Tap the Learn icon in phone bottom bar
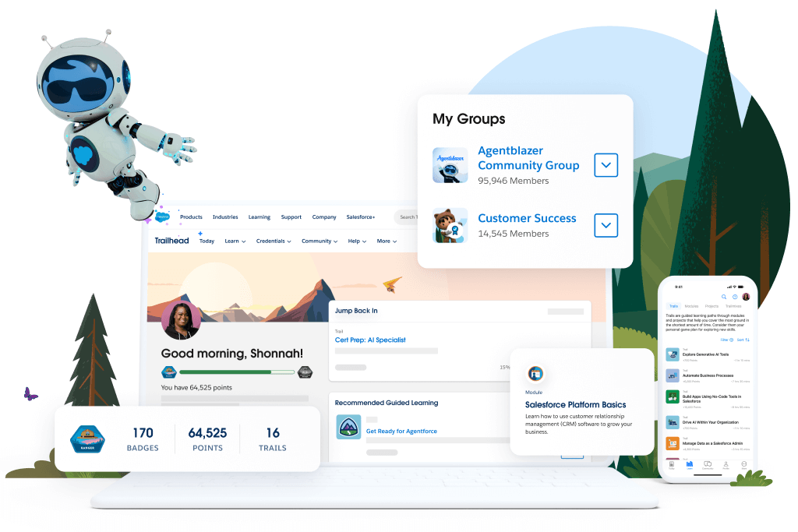Screen dimensions: 798x532 click(x=690, y=465)
